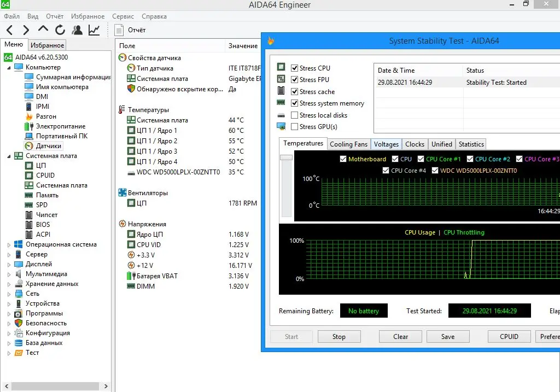This screenshot has width=560, height=392.
Task: Click the CPUID button
Action: pyautogui.click(x=509, y=337)
